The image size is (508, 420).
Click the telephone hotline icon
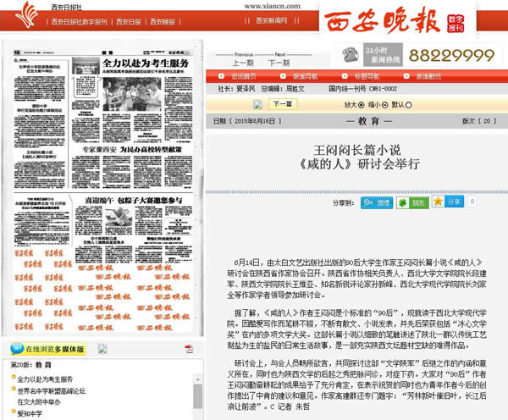coord(351,54)
